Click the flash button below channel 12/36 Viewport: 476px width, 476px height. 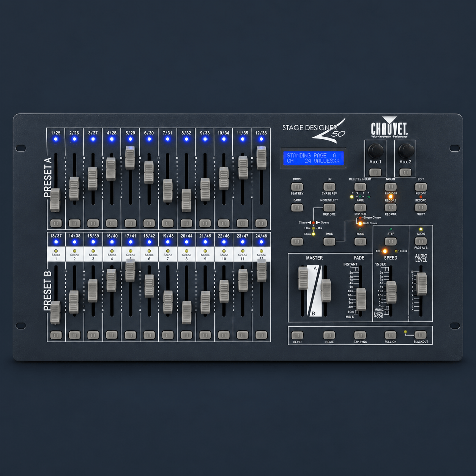(261, 223)
